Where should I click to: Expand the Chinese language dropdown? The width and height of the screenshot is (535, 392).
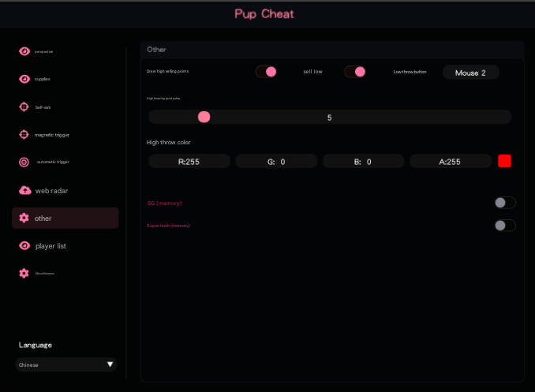pos(66,364)
